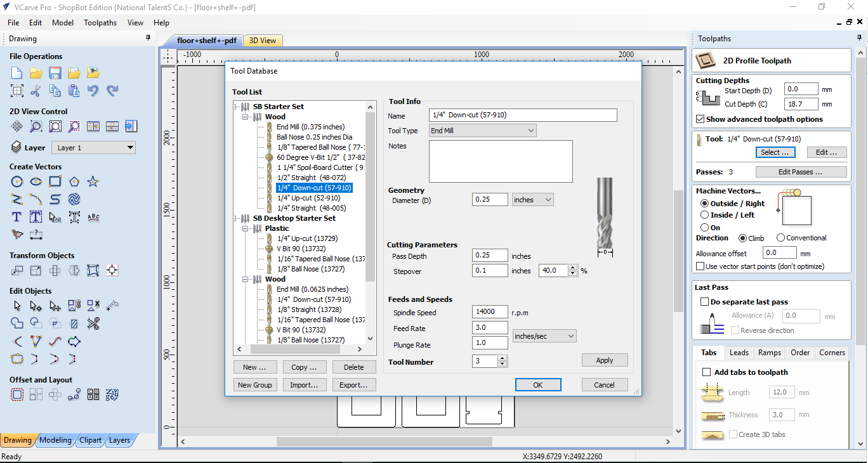This screenshot has width=868, height=463.
Task: Open the Ramps tab in Toolpaths panel
Action: coord(770,353)
